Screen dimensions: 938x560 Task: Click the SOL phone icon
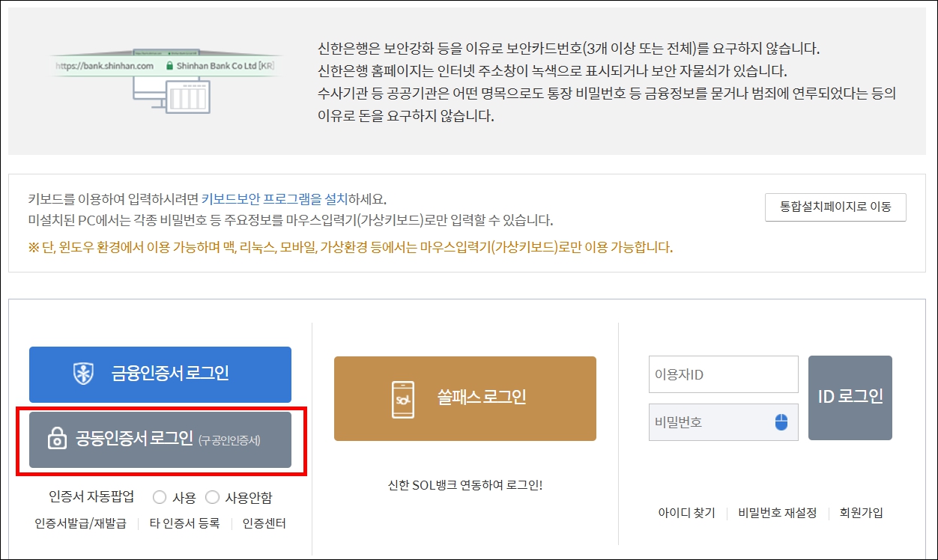[403, 399]
